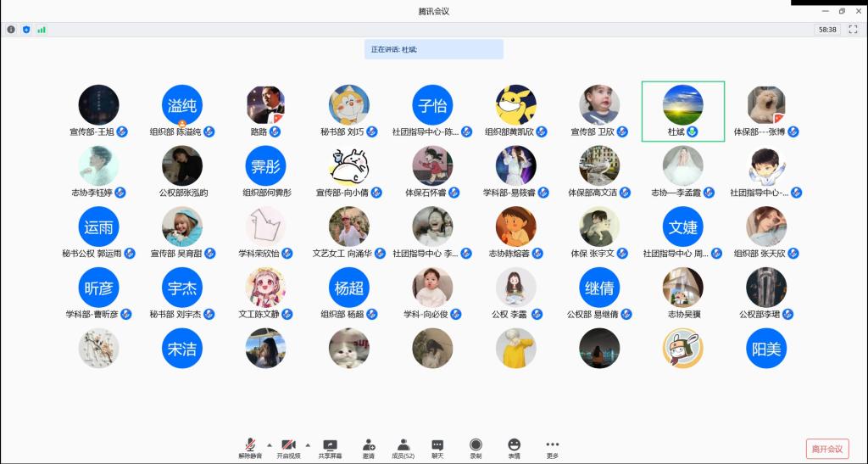Turn on the camera (开启视频)
The height and width of the screenshot is (464, 868).
pos(288,447)
